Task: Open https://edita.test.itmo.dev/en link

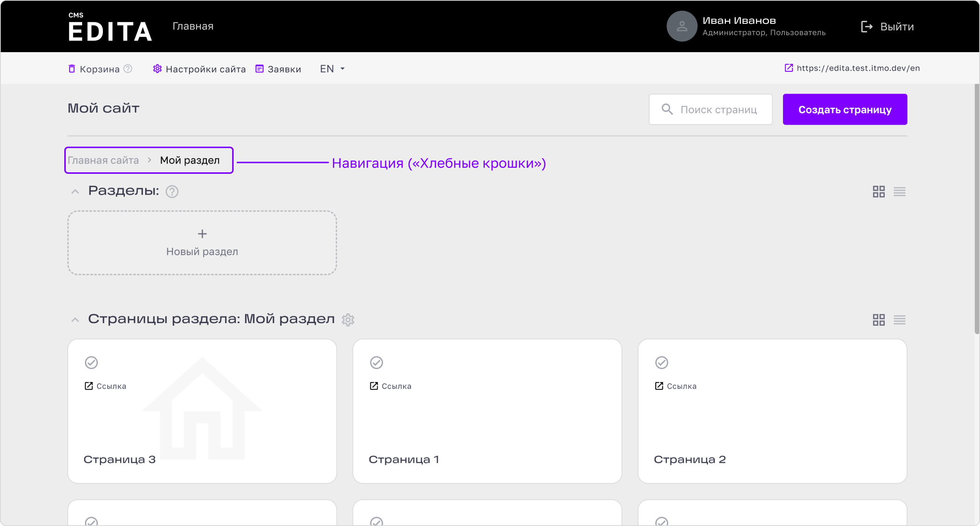Action: (858, 68)
